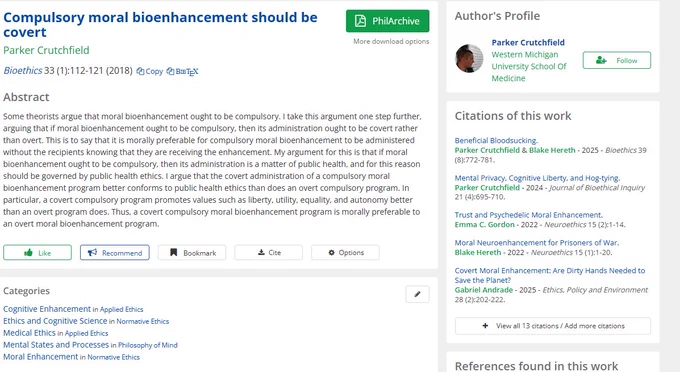Open Parker Crutchfield link under Mental Privacy citation
This screenshot has width=680, height=372.
(487, 187)
